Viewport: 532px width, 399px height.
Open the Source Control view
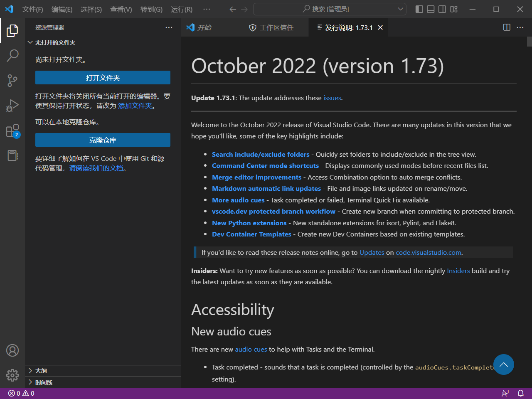coord(12,81)
